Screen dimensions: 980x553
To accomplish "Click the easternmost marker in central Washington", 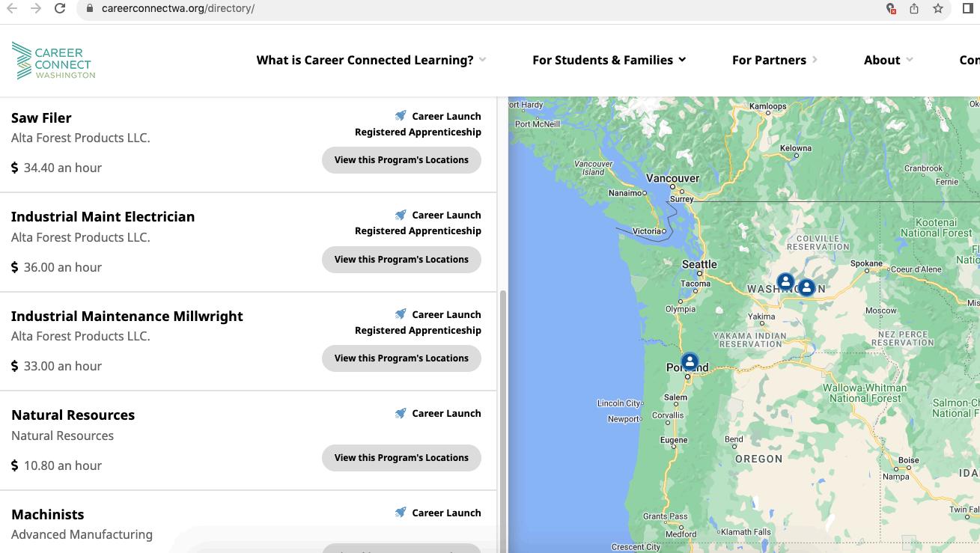I will [x=806, y=287].
